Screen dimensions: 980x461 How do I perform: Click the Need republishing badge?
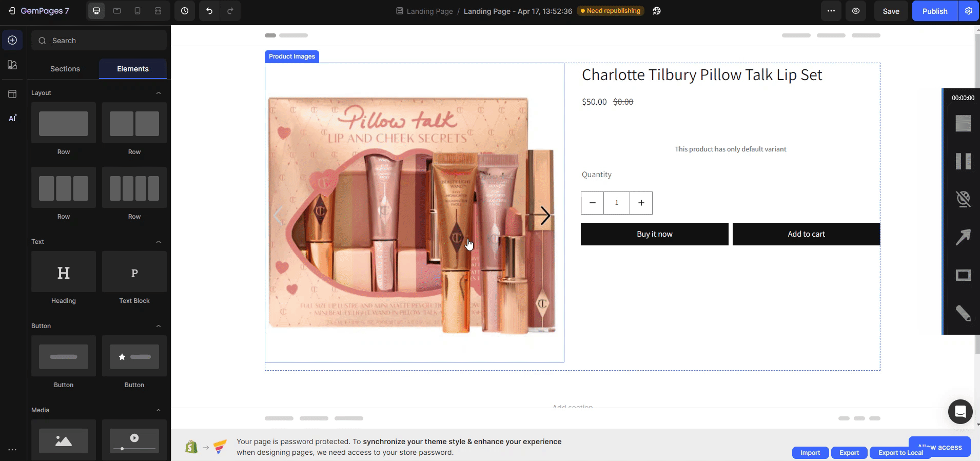pos(610,11)
